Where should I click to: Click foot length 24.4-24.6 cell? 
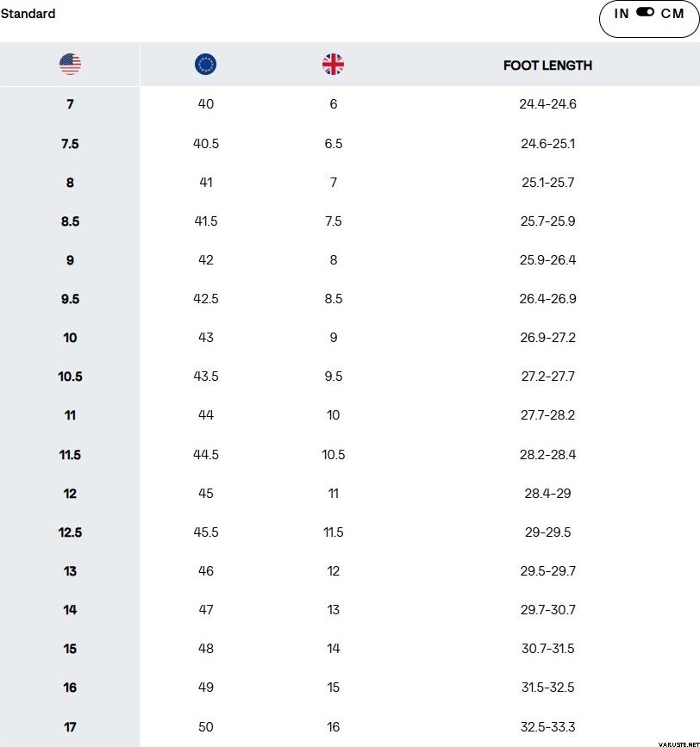tap(547, 104)
